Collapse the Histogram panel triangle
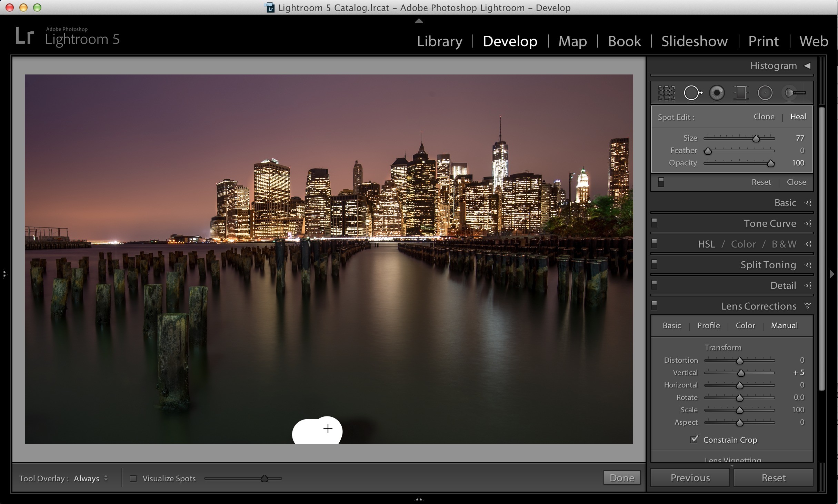 tap(807, 65)
